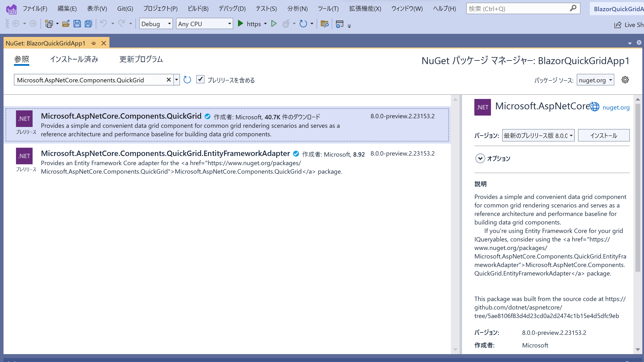This screenshot has height=362, width=644.
Task: Click the Visual Studio Preview logo icon
Action: [11, 9]
